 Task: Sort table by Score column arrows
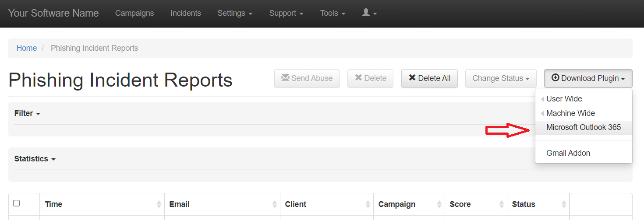tap(502, 204)
